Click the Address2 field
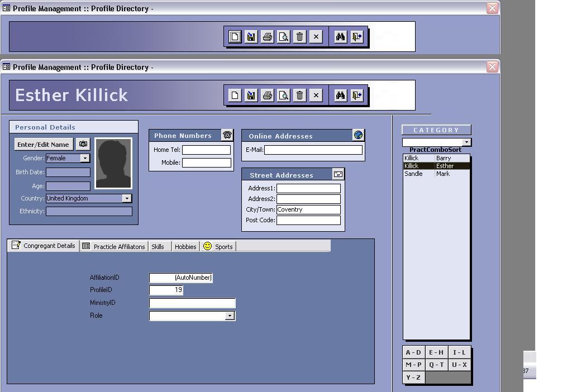This screenshot has width=572, height=392. 308,199
